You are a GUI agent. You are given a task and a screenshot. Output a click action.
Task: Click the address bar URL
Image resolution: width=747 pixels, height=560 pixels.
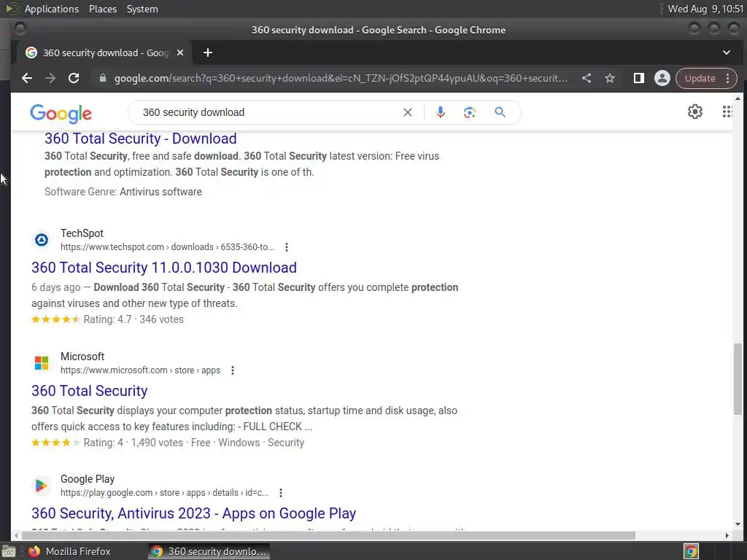[341, 78]
